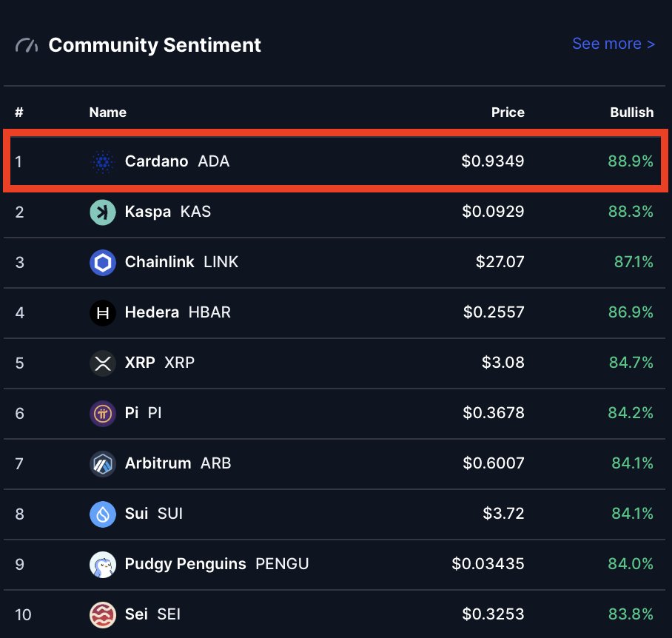
Task: Click the Sui droplet logo
Action: 103,514
